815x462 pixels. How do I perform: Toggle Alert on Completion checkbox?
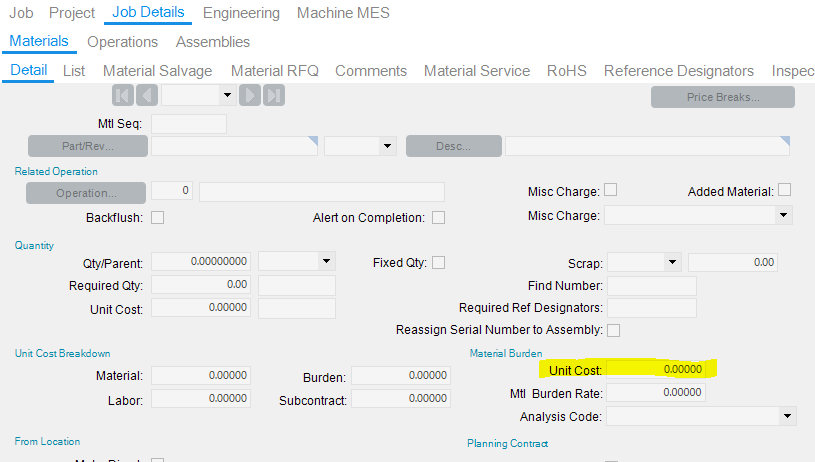[x=439, y=217]
